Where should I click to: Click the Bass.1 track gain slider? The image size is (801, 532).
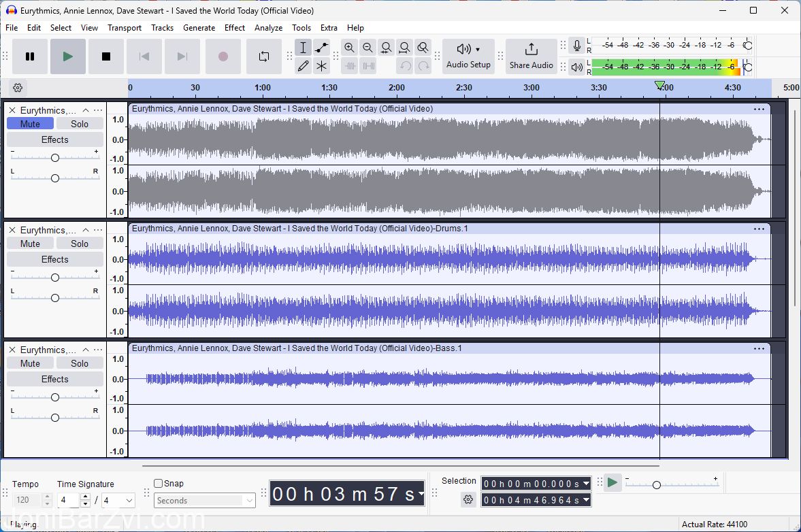click(x=55, y=397)
